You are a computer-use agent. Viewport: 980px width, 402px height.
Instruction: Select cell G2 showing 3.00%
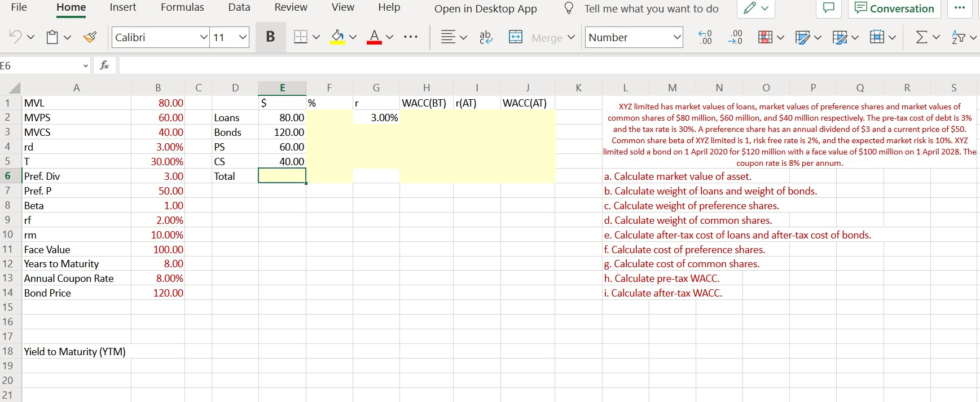(376, 117)
